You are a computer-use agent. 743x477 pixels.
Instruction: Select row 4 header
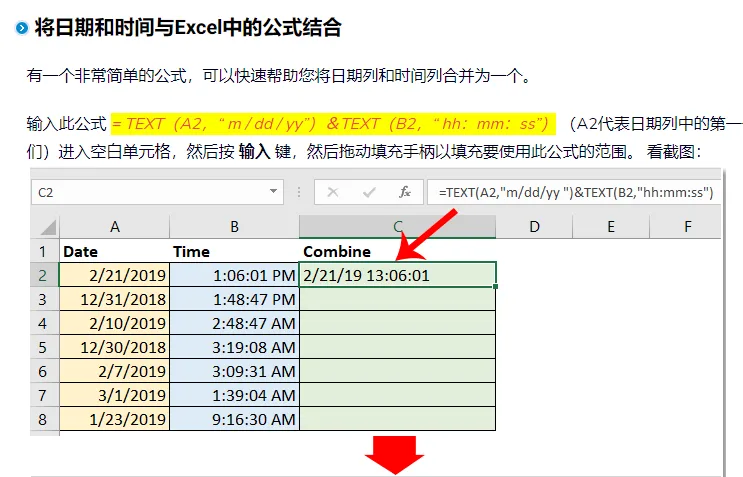[45, 323]
